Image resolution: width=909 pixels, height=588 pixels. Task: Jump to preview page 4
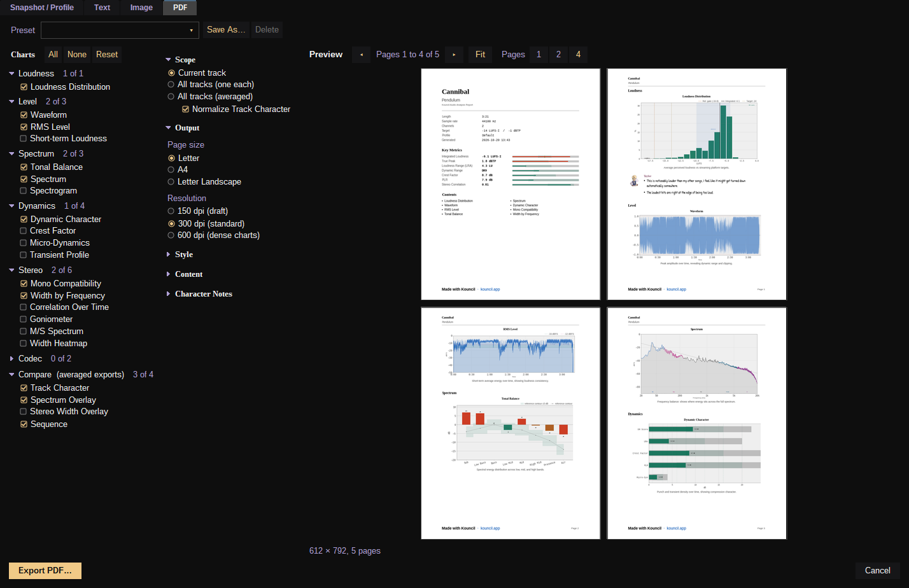pos(578,55)
